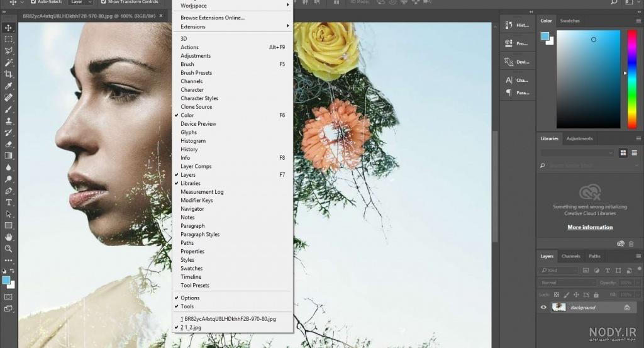The height and width of the screenshot is (348, 644).
Task: Expand the Workspace submenu
Action: click(x=233, y=6)
